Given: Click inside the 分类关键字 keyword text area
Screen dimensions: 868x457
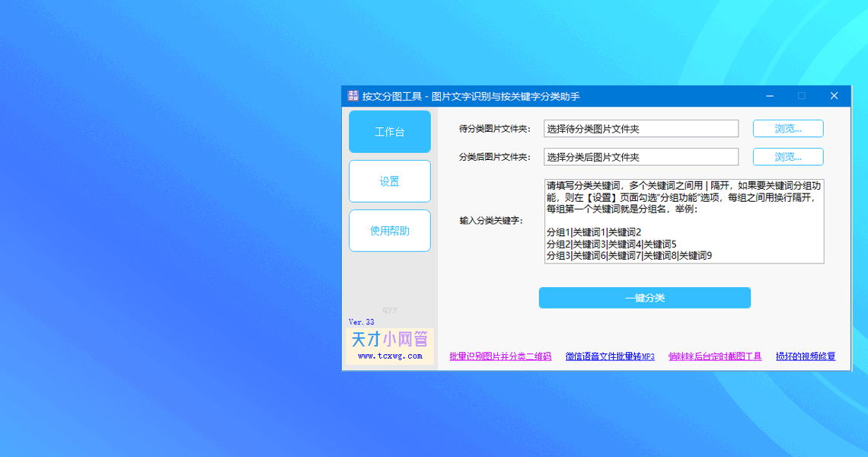Looking at the screenshot, I should click(681, 221).
